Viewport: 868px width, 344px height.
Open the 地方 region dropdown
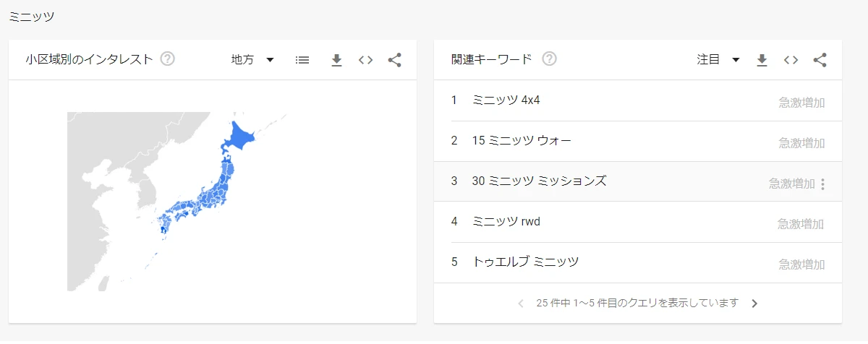252,59
